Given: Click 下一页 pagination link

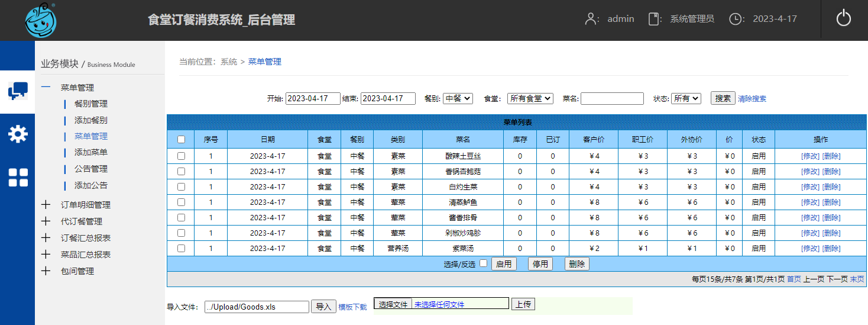Looking at the screenshot, I should click(x=837, y=279).
